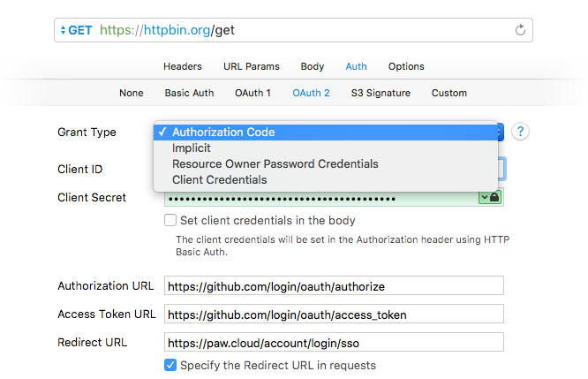Click the Authorization URL input field
Viewport: 588px width, 379px height.
click(334, 286)
